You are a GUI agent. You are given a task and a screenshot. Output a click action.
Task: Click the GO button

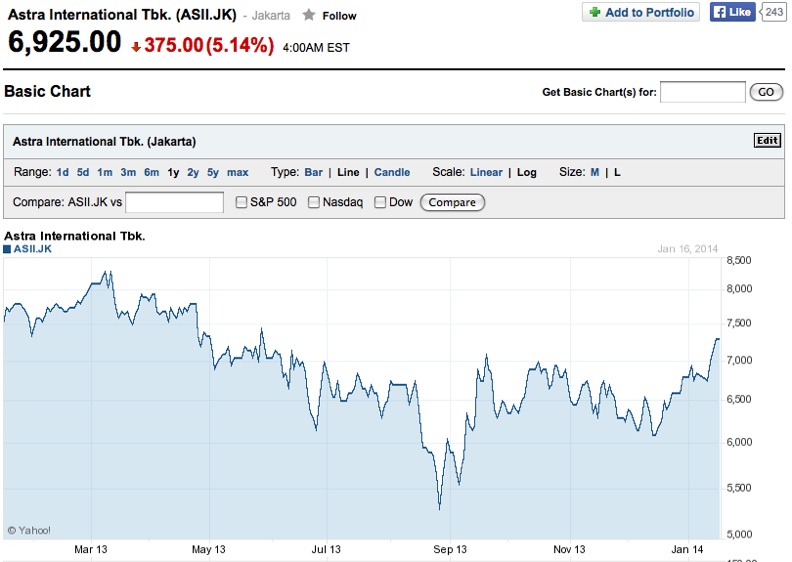(766, 92)
